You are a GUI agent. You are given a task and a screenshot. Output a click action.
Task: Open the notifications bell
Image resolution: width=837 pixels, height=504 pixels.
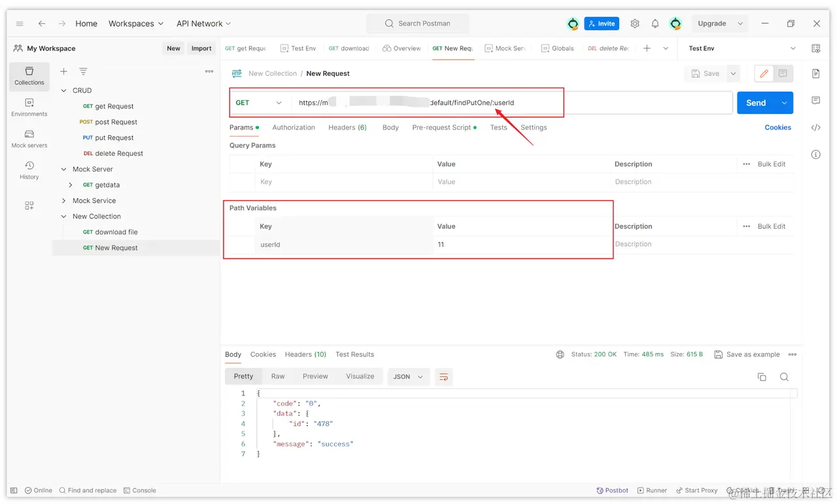pyautogui.click(x=655, y=24)
